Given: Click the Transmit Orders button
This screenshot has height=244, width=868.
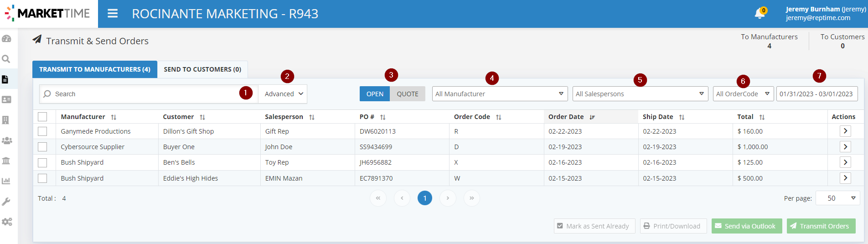Looking at the screenshot, I should point(821,226).
